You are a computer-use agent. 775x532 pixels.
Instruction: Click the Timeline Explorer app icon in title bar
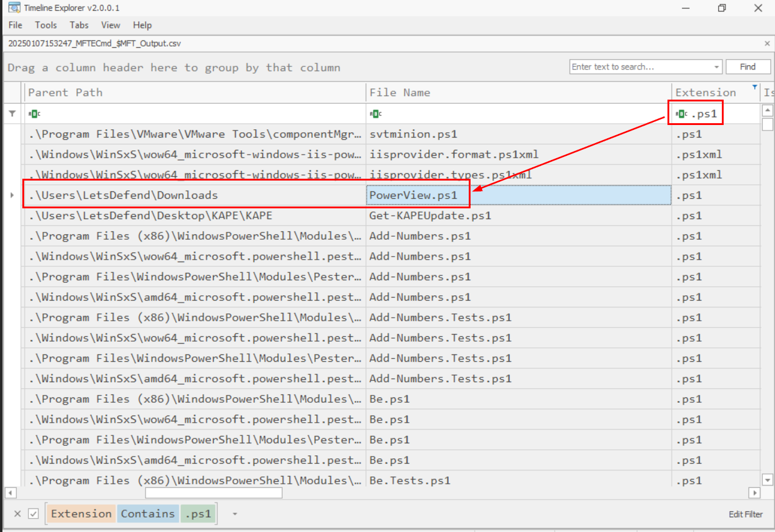13,8
